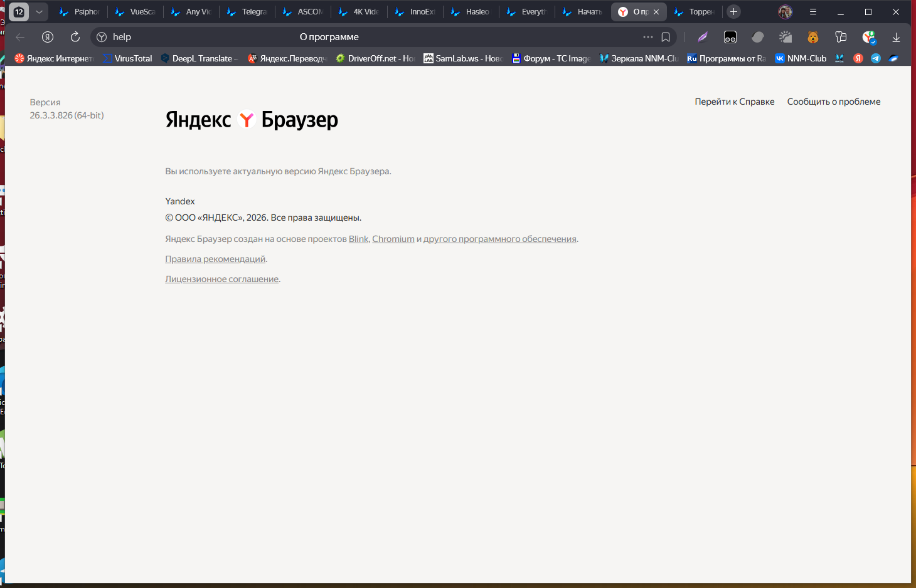The width and height of the screenshot is (916, 588).
Task: Follow the Chromium project link
Action: click(x=393, y=239)
